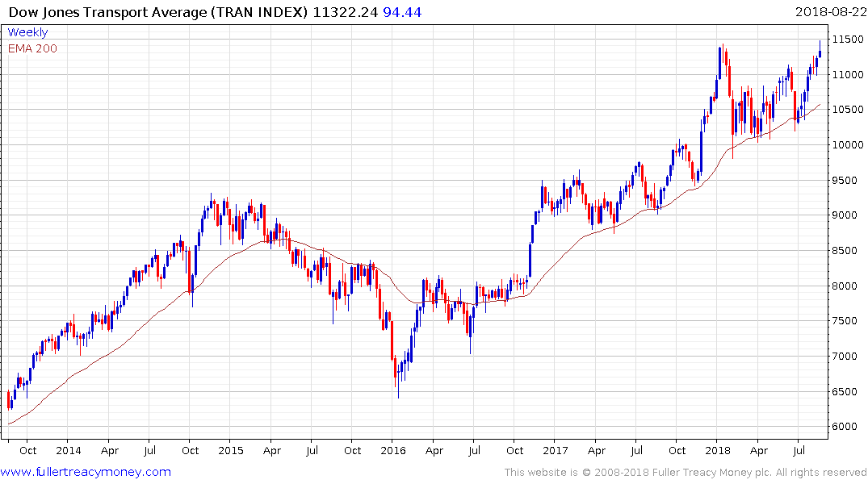Screen dimensions: 868x484
Task: Click the 2018 label on the time axis
Action: [717, 451]
